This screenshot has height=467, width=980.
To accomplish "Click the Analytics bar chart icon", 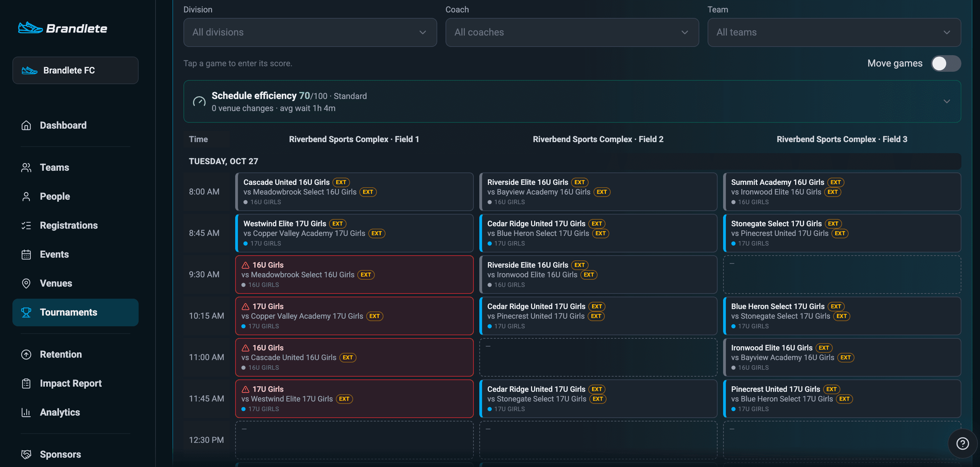I will point(26,412).
